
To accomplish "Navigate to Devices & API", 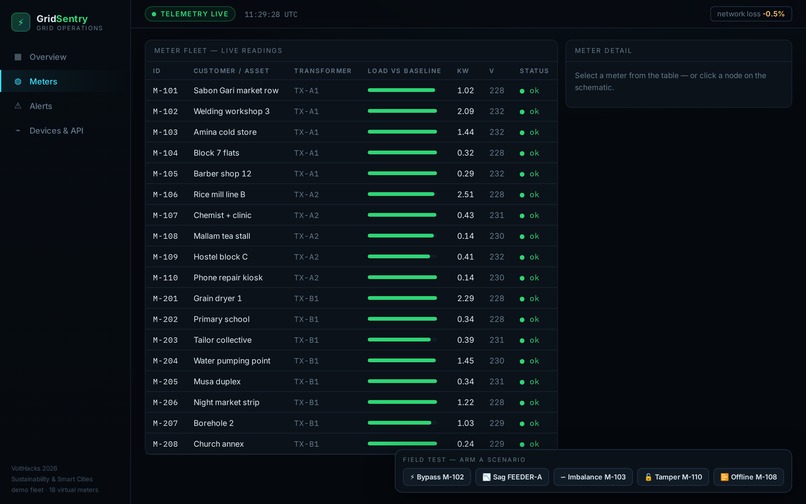I will coord(65,131).
